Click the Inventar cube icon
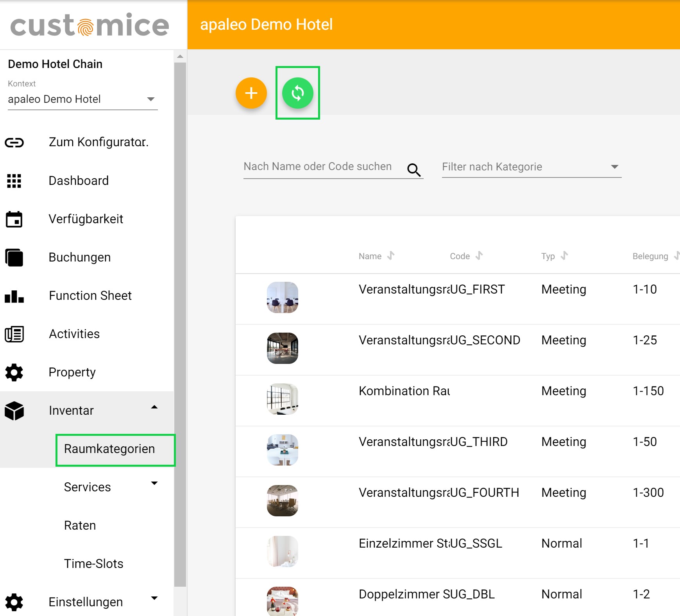The image size is (680, 616). pos(14,411)
